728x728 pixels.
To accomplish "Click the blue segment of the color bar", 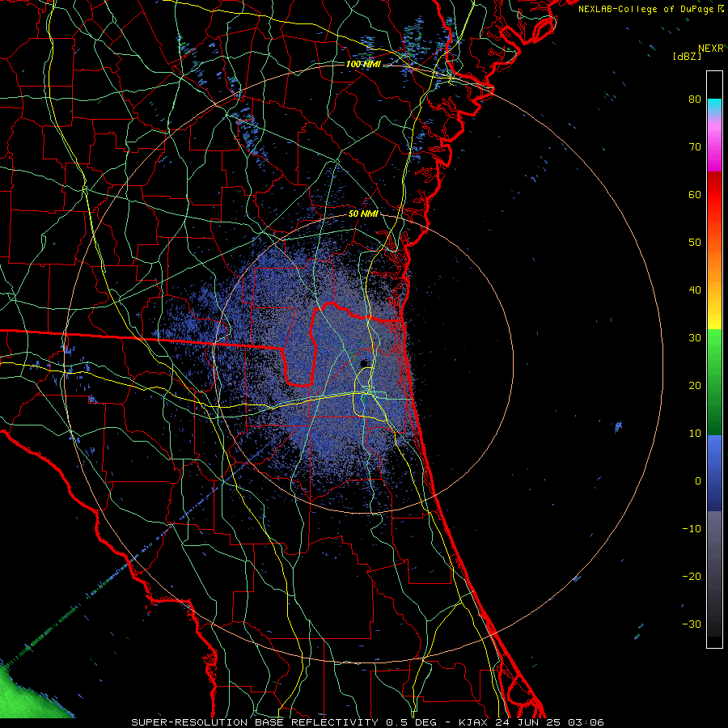I will 714,473.
